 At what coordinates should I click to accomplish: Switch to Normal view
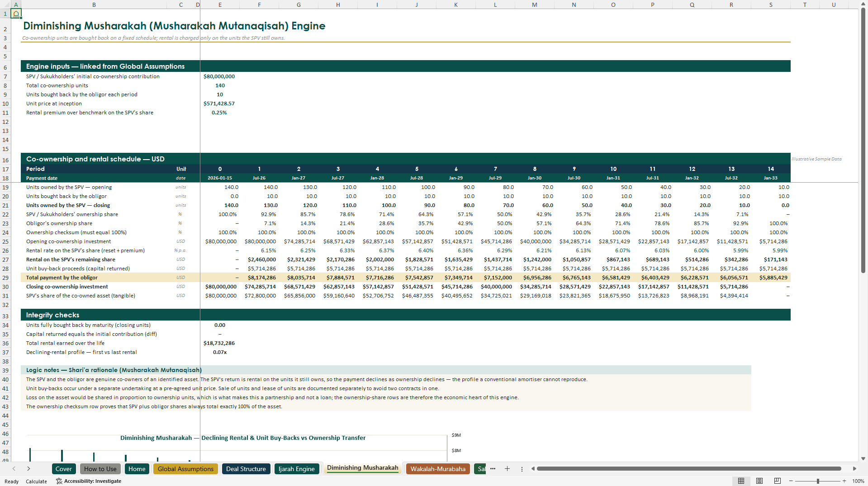741,481
